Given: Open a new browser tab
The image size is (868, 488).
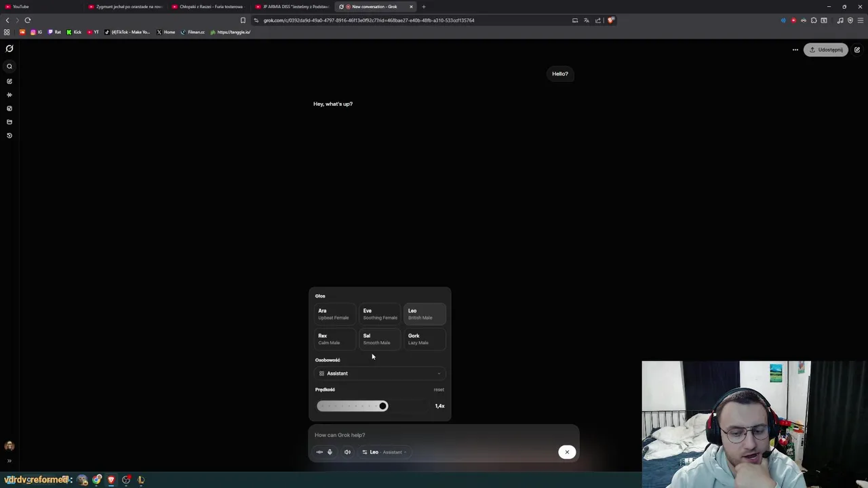Looking at the screenshot, I should pyautogui.click(x=424, y=7).
